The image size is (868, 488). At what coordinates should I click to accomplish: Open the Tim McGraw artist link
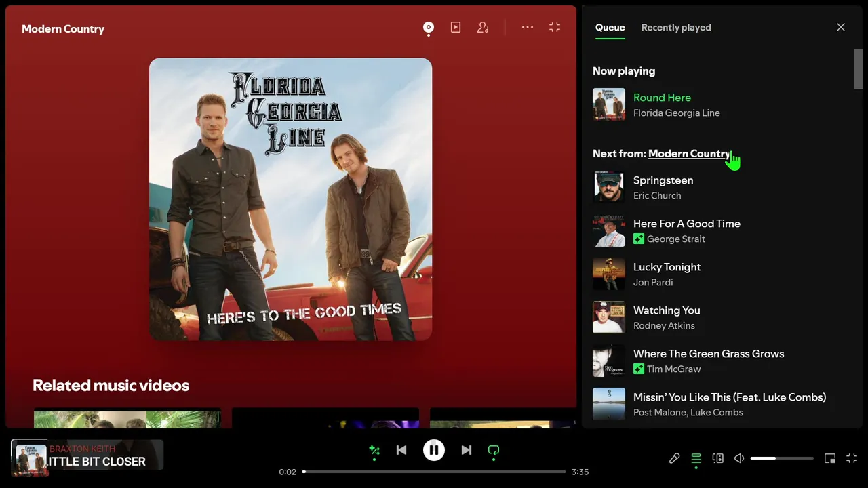click(674, 369)
